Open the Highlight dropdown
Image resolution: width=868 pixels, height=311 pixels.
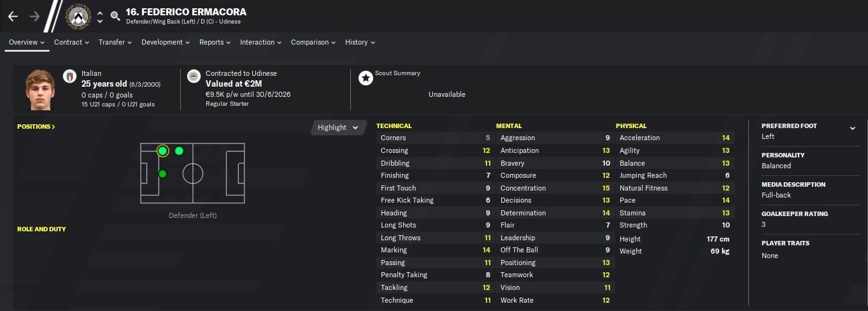pyautogui.click(x=338, y=127)
